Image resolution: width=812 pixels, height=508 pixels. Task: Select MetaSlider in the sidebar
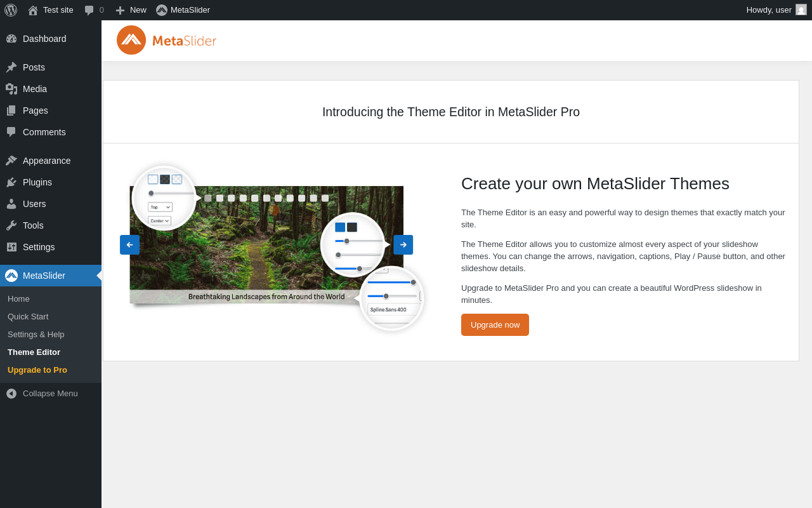(x=51, y=276)
